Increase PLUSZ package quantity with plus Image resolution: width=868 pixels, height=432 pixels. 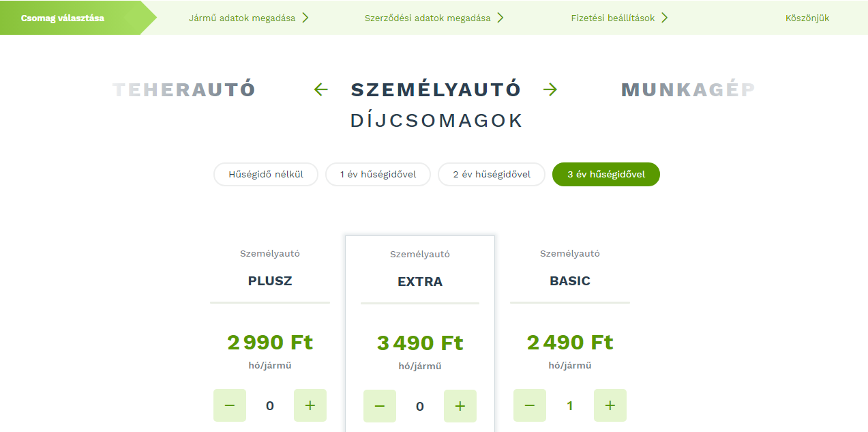pyautogui.click(x=310, y=405)
